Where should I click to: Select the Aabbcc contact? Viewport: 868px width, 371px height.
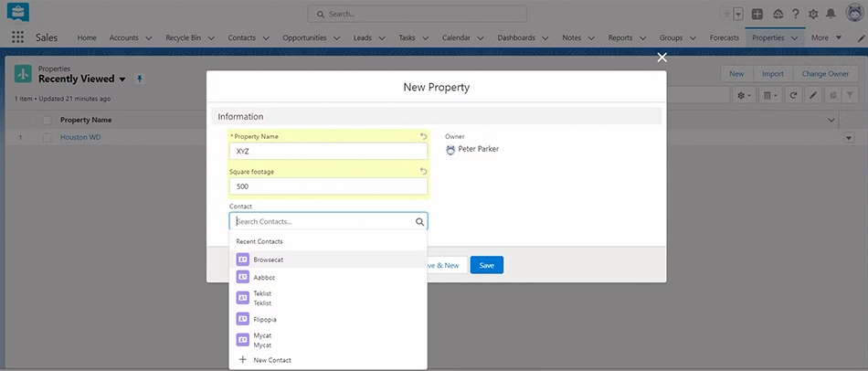(328, 277)
